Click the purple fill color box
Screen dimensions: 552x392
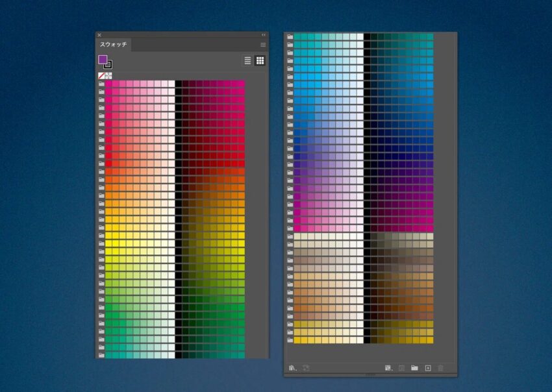103,59
